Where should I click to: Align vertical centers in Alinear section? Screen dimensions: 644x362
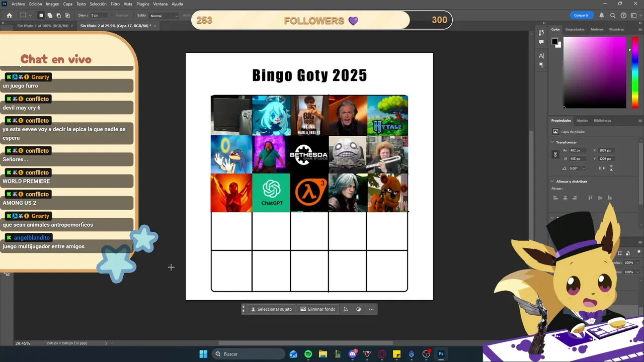pos(600,198)
